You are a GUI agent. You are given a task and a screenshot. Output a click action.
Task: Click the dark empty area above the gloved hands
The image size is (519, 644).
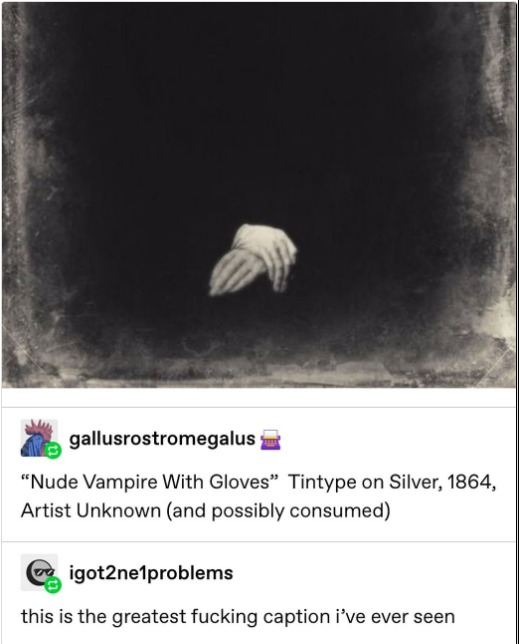point(255,123)
